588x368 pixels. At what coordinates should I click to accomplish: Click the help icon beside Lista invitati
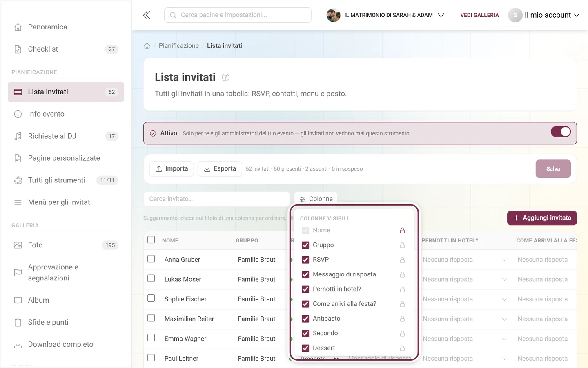225,77
